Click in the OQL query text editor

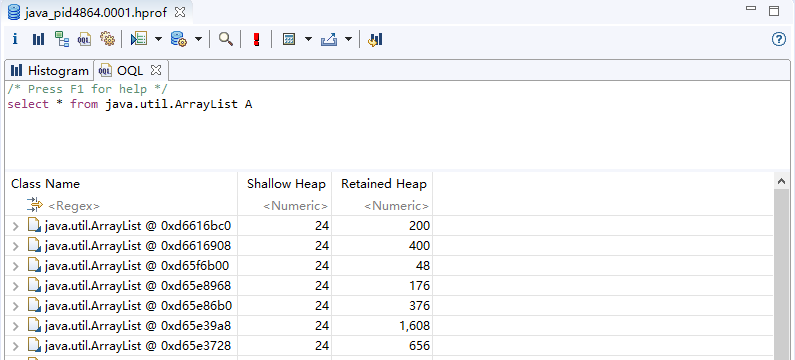click(398, 124)
